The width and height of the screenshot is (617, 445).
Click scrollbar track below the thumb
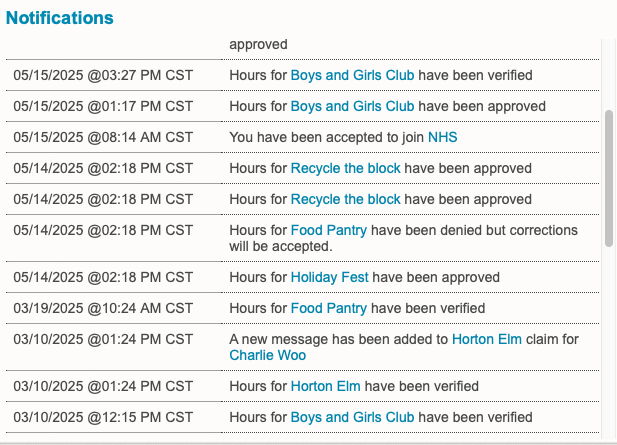coord(609,340)
